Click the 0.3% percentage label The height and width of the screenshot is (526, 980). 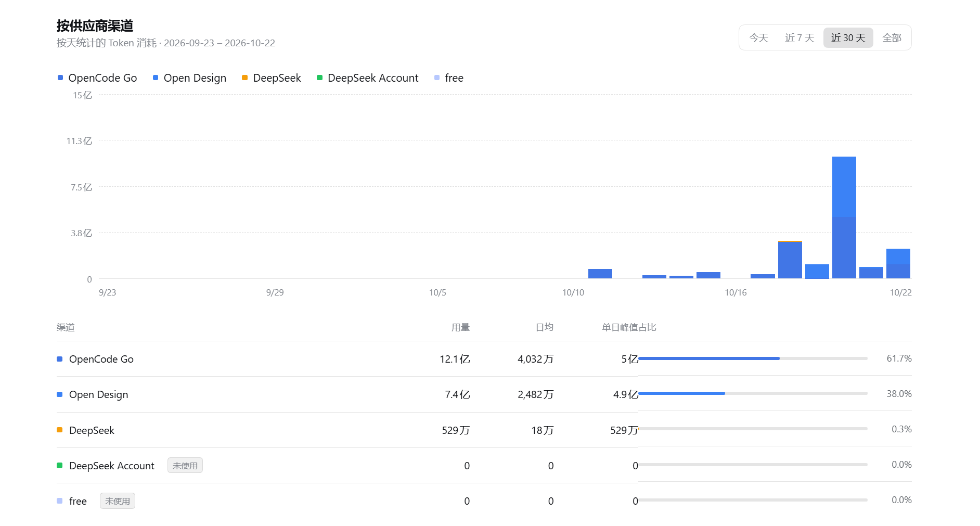901,429
